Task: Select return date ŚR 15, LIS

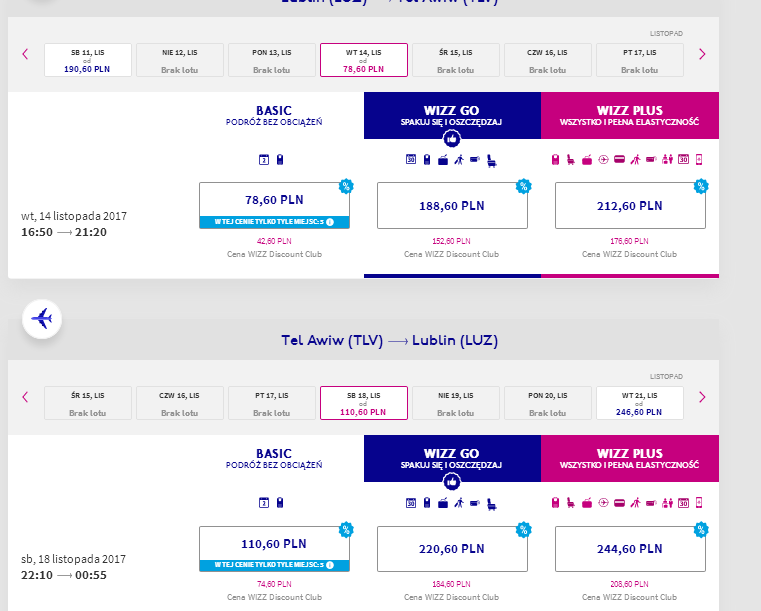Action: (x=88, y=403)
